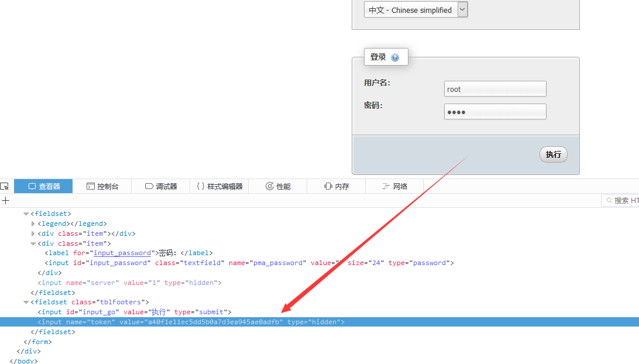This screenshot has height=364, width=639.
Task: Select the hidden token input line
Action: pyautogui.click(x=319, y=322)
